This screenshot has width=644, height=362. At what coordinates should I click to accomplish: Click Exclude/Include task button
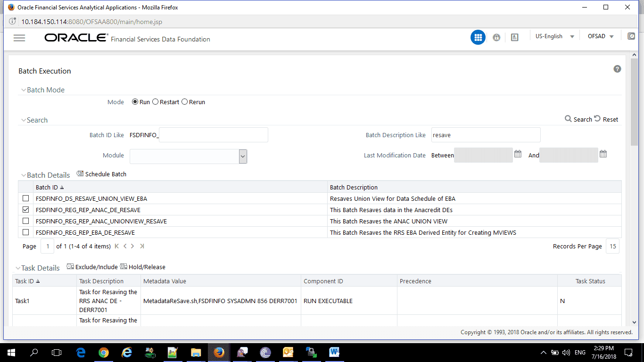[x=92, y=267]
